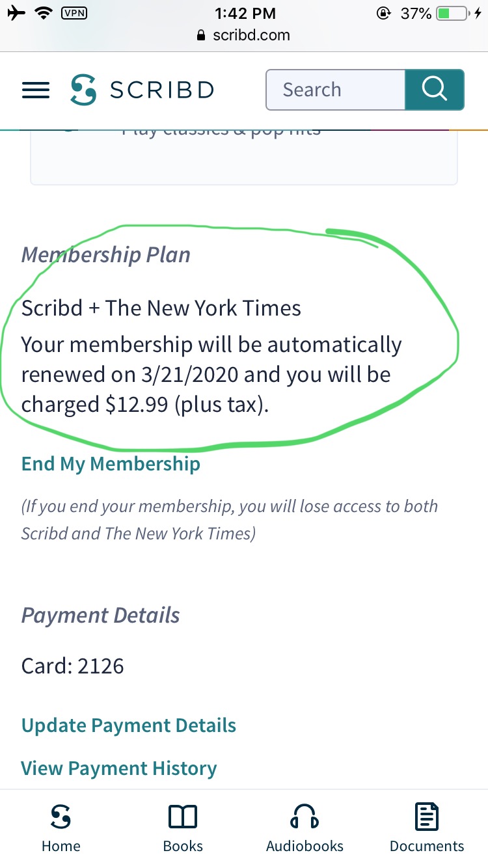Viewport: 488px width, 868px height.
Task: Click the End My Membership link
Action: [x=111, y=464]
